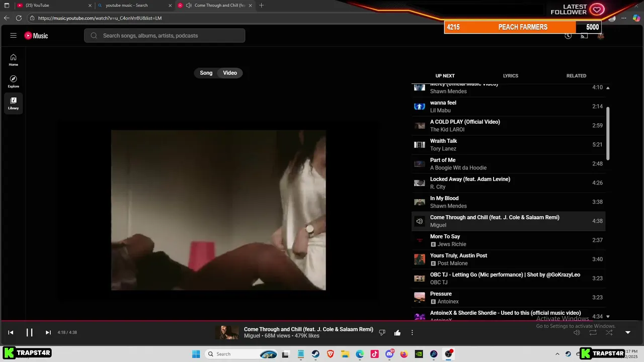The width and height of the screenshot is (644, 362).
Task: Toggle shuffle mode
Action: (x=609, y=332)
